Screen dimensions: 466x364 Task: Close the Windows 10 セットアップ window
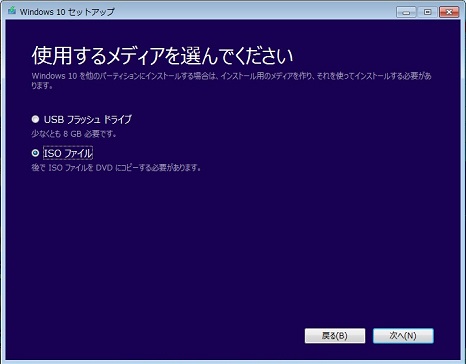pos(449,12)
